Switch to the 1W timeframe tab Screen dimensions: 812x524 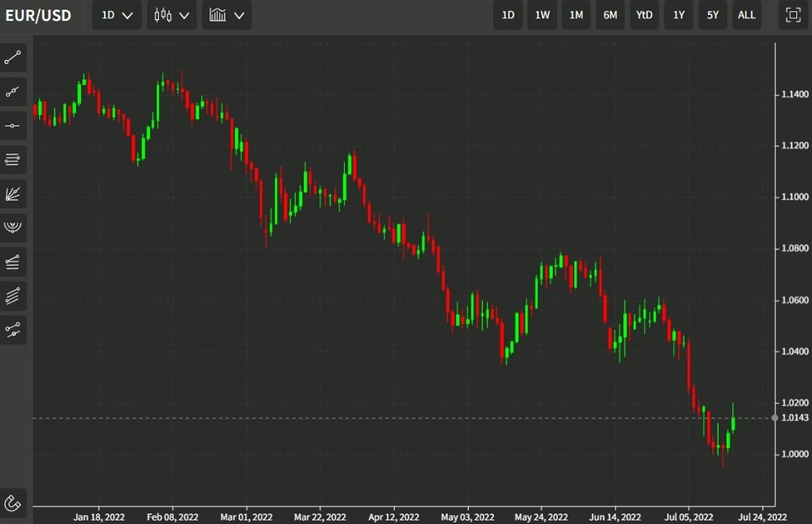[x=541, y=14]
